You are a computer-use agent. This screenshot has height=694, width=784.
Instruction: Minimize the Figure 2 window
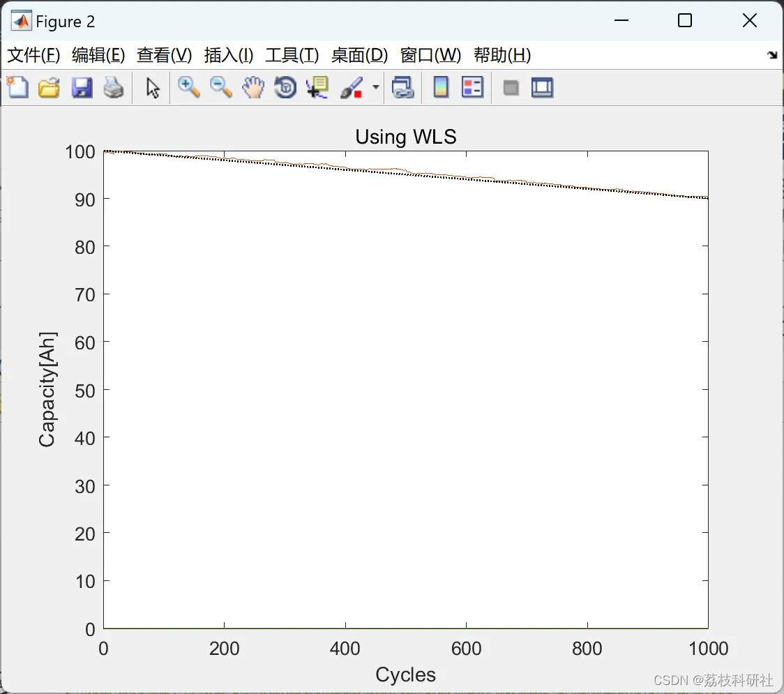click(621, 20)
